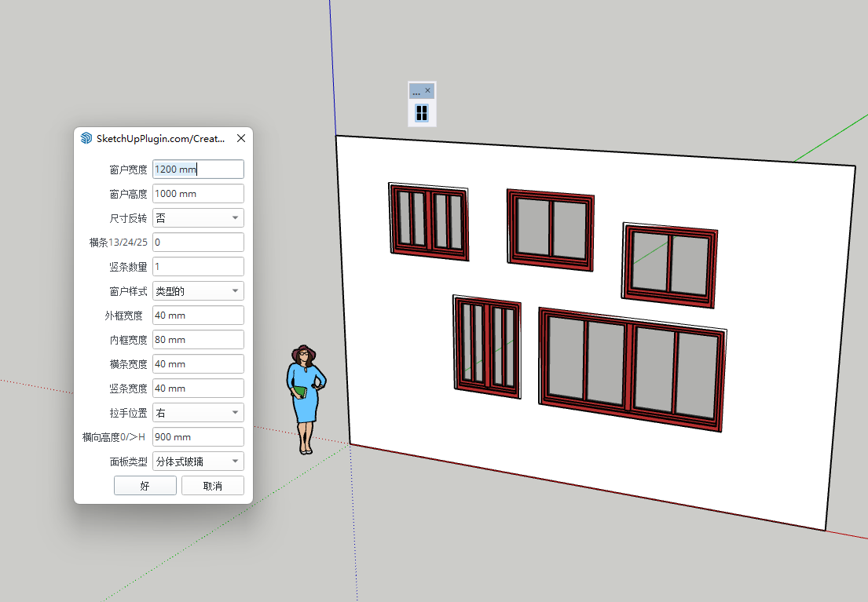Expand the 窗户样式 dropdown
This screenshot has width=868, height=602.
click(198, 291)
